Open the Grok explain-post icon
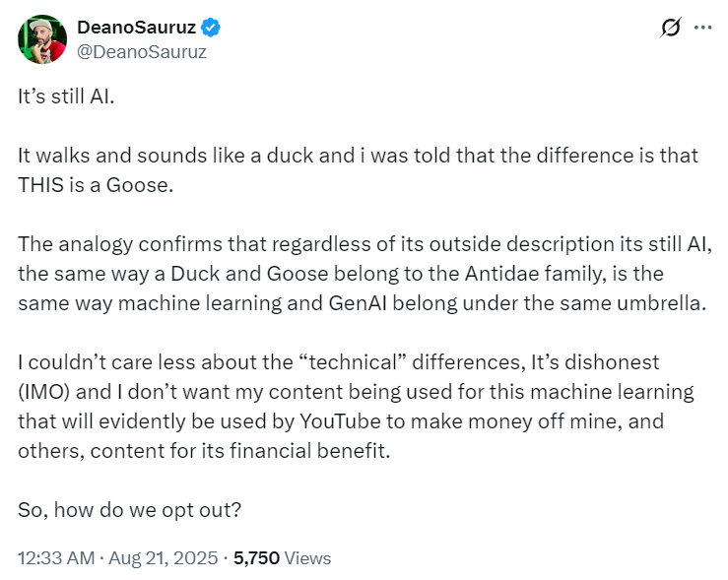Viewport: 728px width, 580px height. click(x=671, y=28)
